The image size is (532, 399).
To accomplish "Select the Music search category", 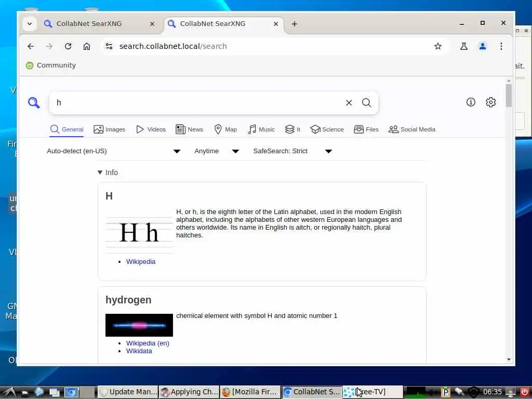I will (x=261, y=129).
